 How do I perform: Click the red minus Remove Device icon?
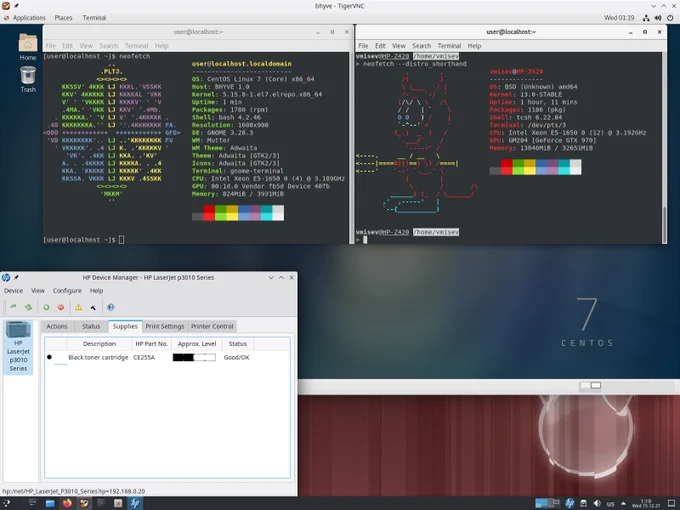[61, 307]
